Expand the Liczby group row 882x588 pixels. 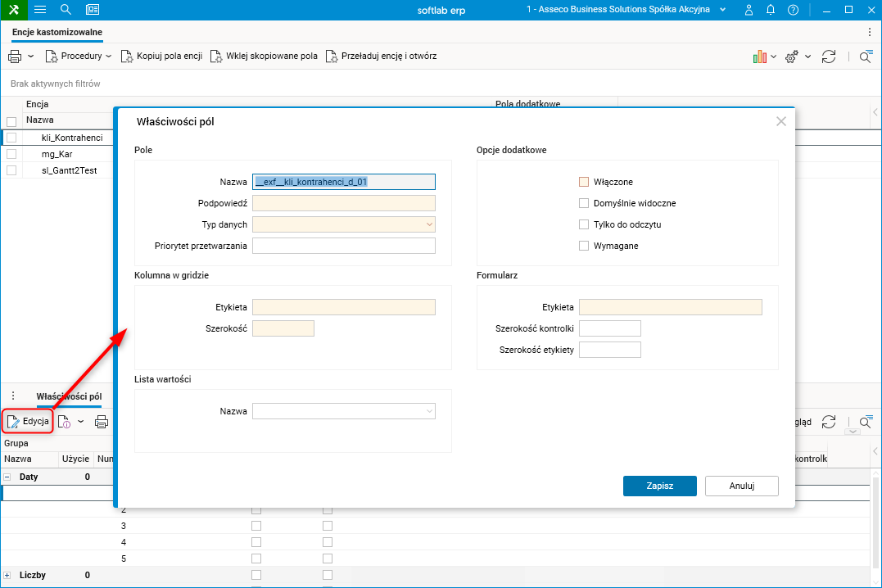click(7, 576)
